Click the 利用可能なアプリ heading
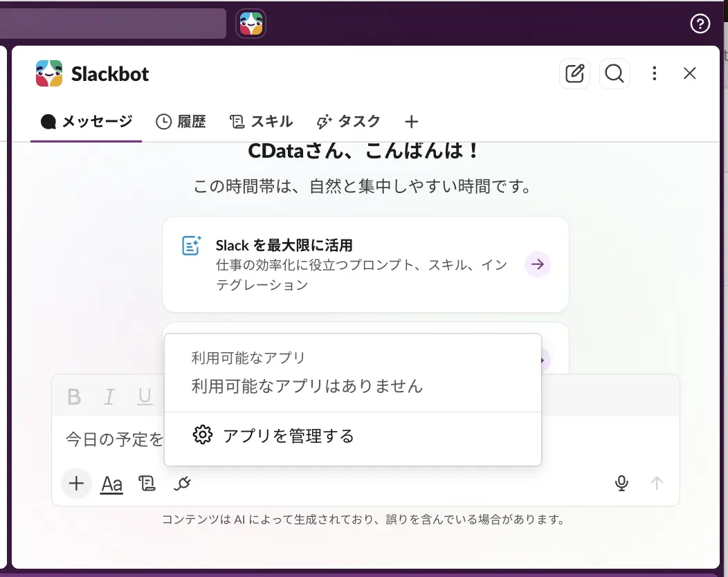Image resolution: width=728 pixels, height=577 pixels. [x=248, y=358]
